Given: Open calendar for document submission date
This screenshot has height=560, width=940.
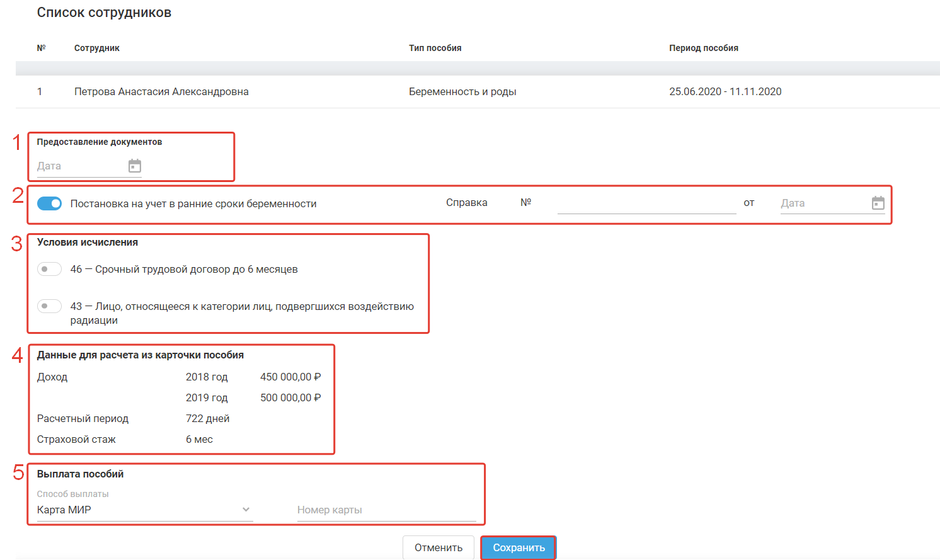Looking at the screenshot, I should 135,166.
